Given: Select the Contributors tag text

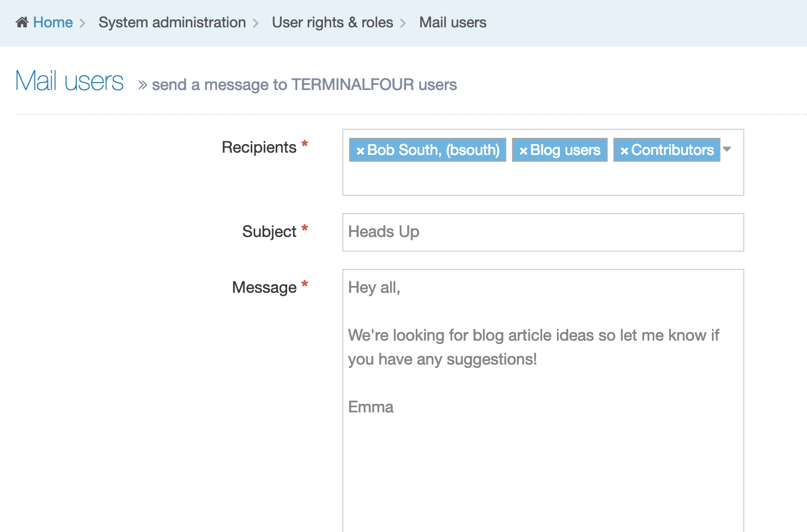Looking at the screenshot, I should (x=672, y=150).
